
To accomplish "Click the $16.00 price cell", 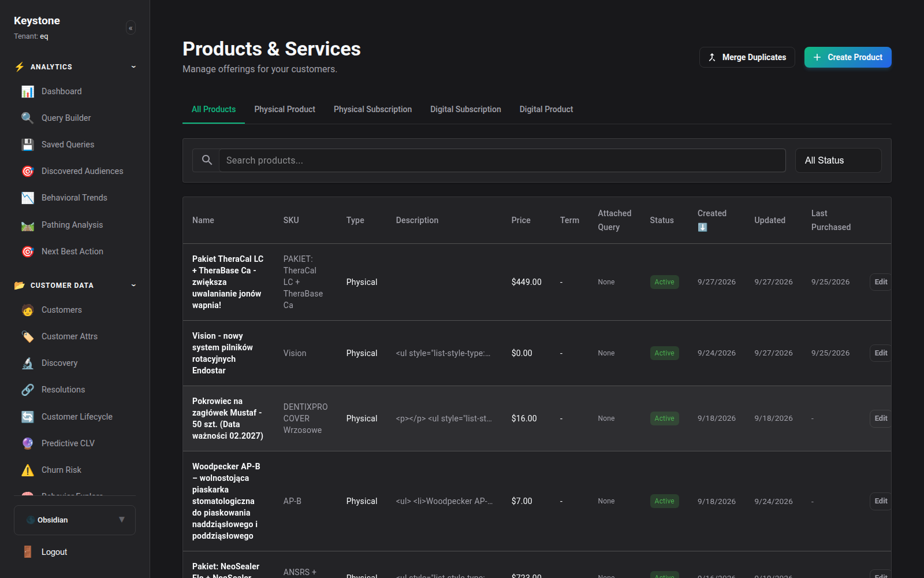I will [x=524, y=418].
